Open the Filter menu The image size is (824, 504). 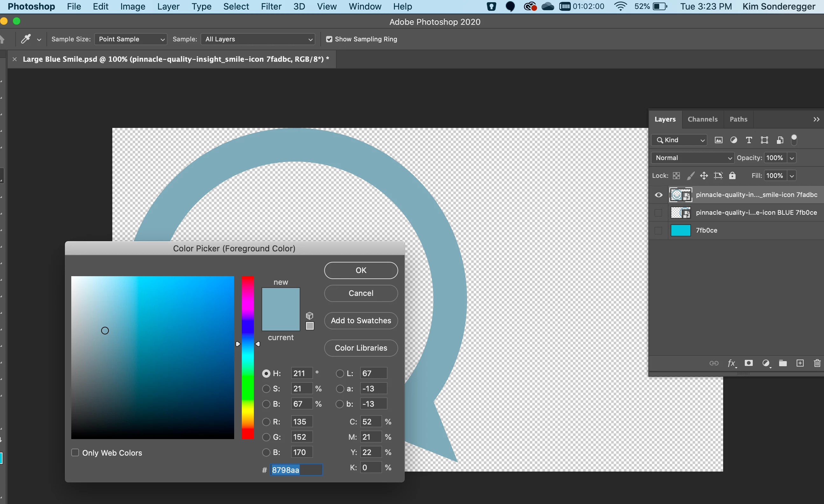271,6
